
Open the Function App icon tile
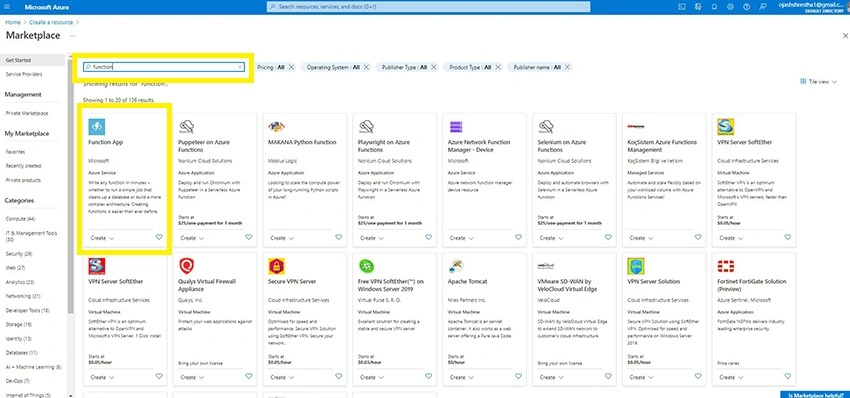(x=96, y=127)
